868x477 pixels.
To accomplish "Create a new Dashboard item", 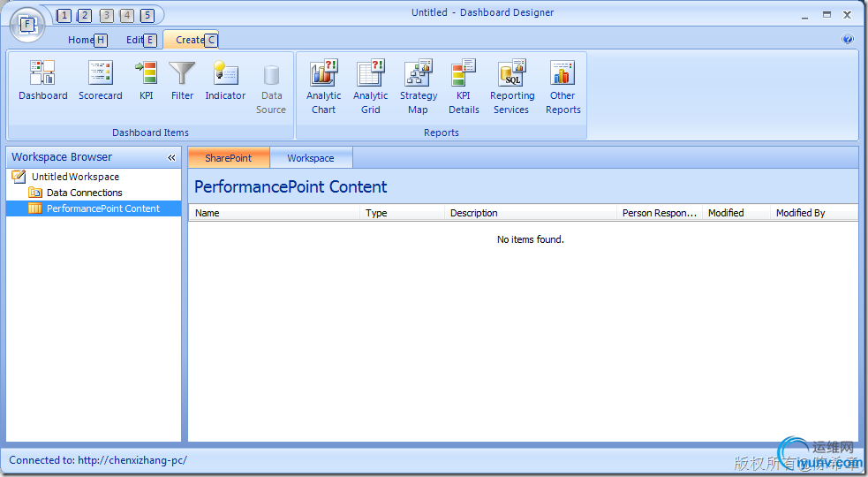I will pyautogui.click(x=42, y=81).
